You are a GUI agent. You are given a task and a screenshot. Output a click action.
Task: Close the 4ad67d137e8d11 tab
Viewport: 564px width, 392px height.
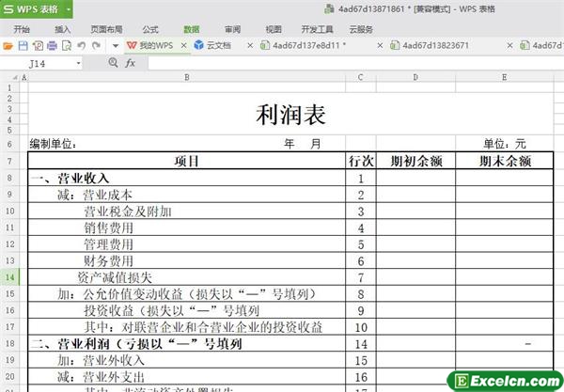click(x=380, y=46)
